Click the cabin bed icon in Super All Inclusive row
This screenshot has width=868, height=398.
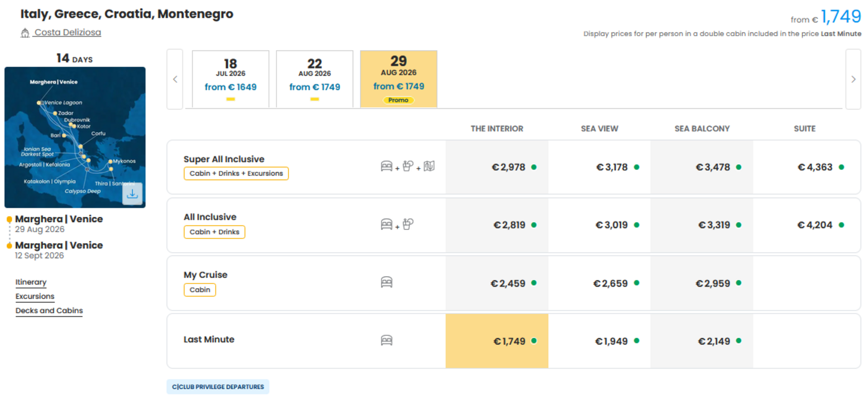coord(386,166)
